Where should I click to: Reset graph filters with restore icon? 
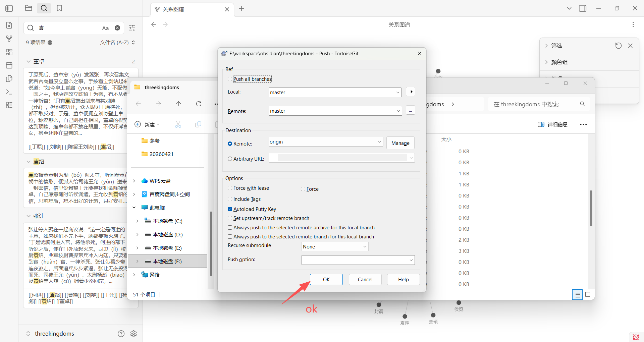point(618,46)
